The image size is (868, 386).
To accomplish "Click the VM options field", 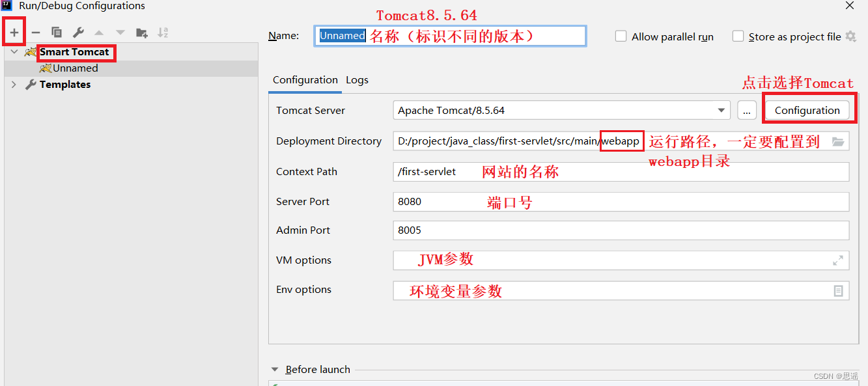I will [x=621, y=260].
